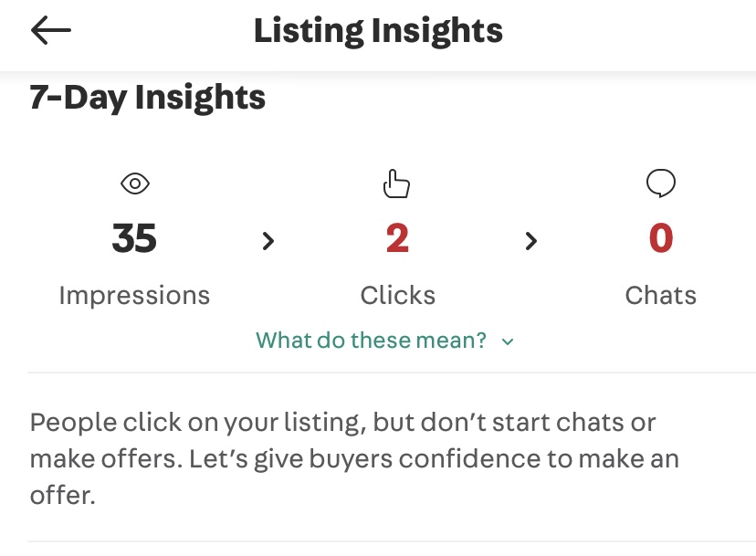Click the eye icon above Impressions

pyautogui.click(x=135, y=184)
